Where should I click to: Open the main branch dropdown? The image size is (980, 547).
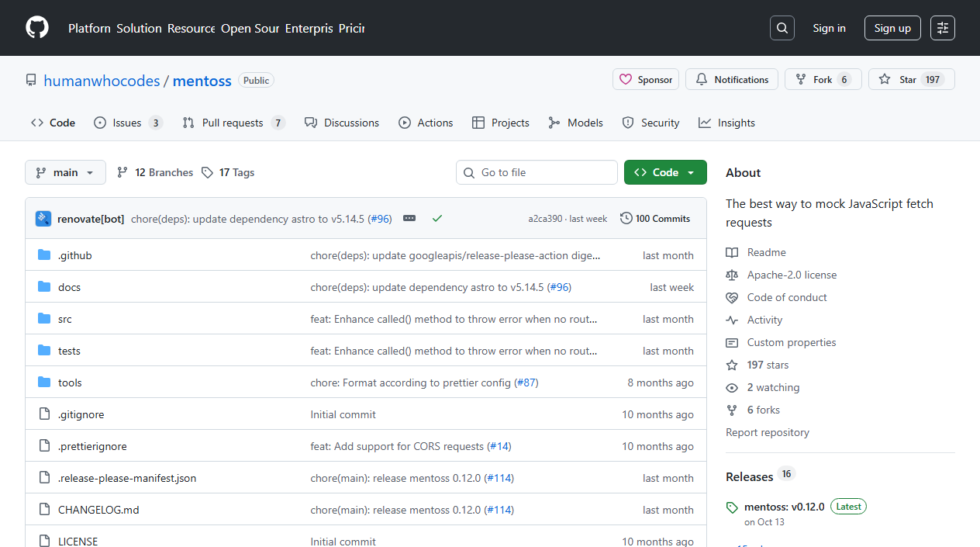tap(65, 172)
